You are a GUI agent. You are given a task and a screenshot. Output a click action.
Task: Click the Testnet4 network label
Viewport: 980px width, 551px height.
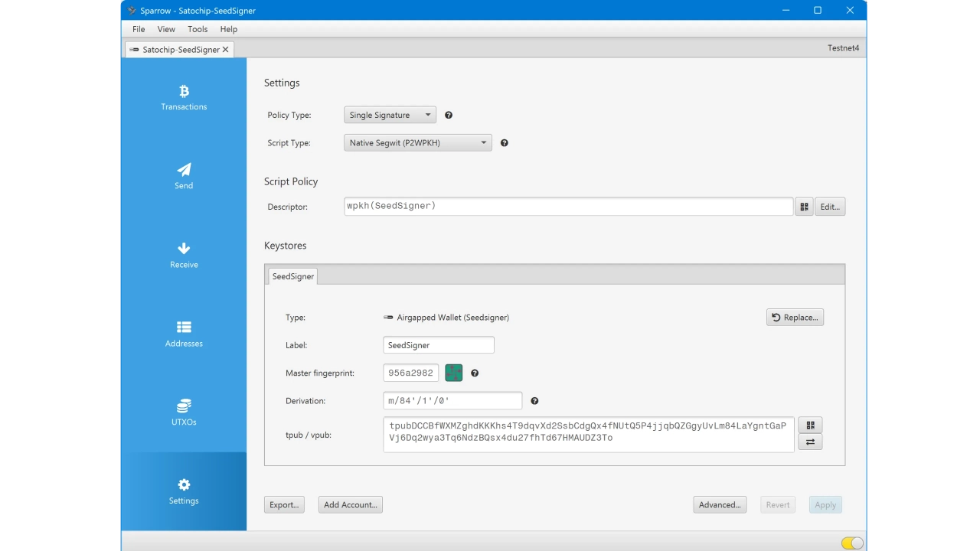pyautogui.click(x=843, y=48)
